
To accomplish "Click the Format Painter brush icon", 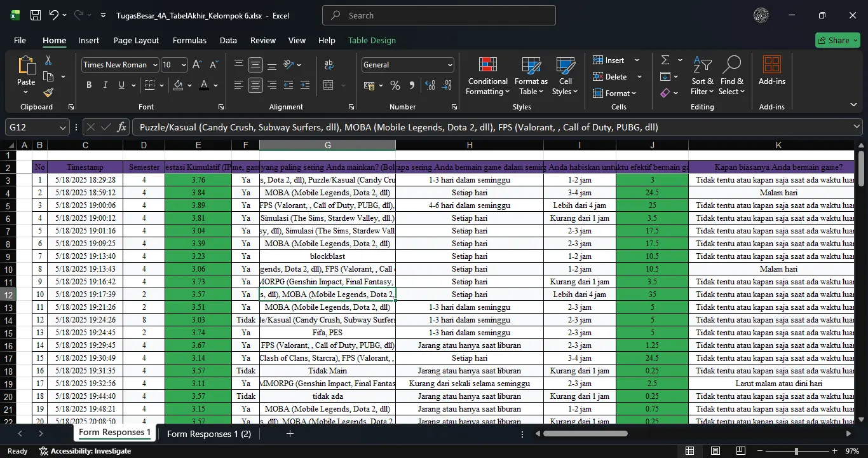I will [x=48, y=93].
